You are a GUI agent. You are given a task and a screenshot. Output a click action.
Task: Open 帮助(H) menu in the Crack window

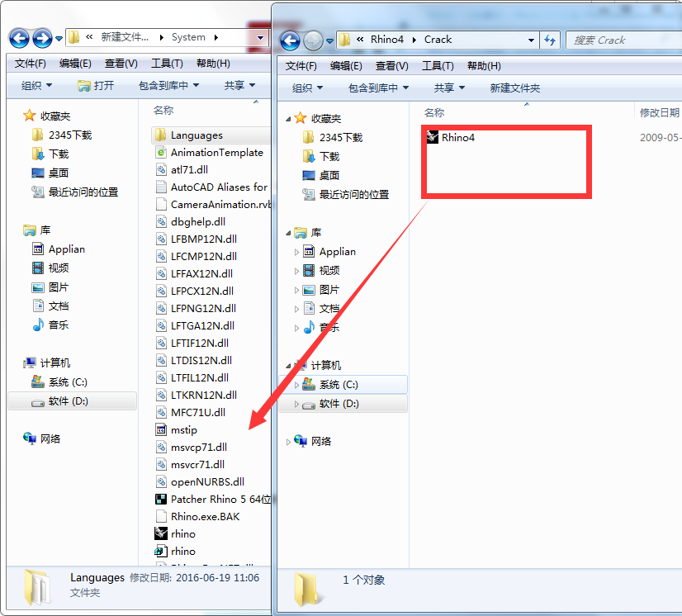[484, 66]
